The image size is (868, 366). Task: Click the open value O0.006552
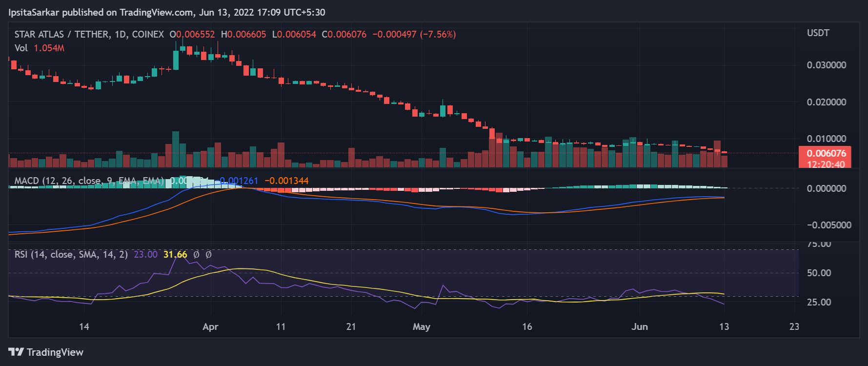(x=192, y=34)
